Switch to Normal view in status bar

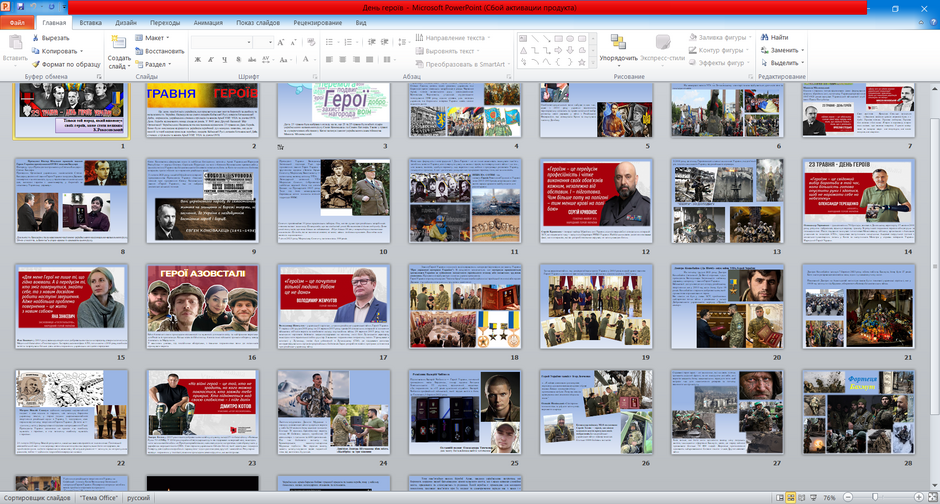coord(779,497)
